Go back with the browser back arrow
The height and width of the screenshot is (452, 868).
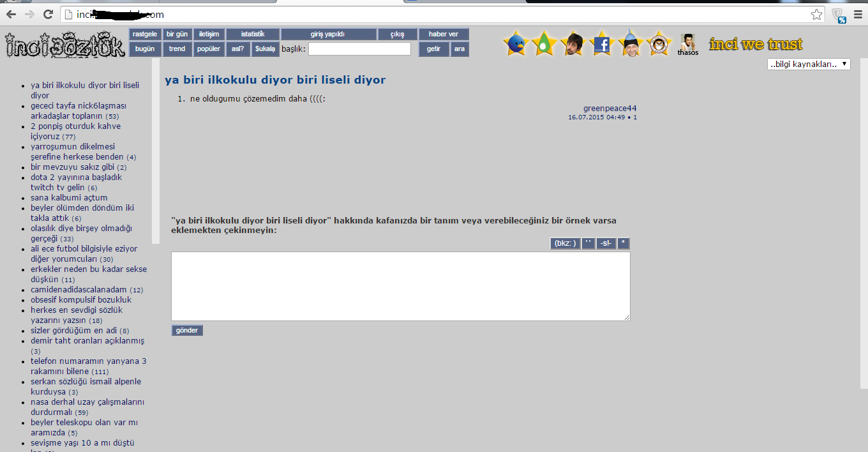click(11, 14)
